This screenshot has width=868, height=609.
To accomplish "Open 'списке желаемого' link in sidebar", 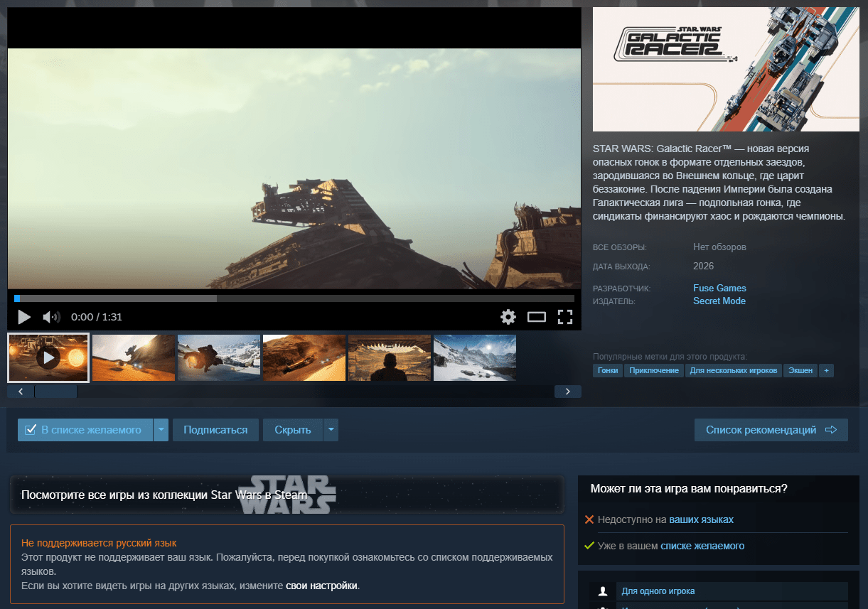I will click(x=702, y=546).
